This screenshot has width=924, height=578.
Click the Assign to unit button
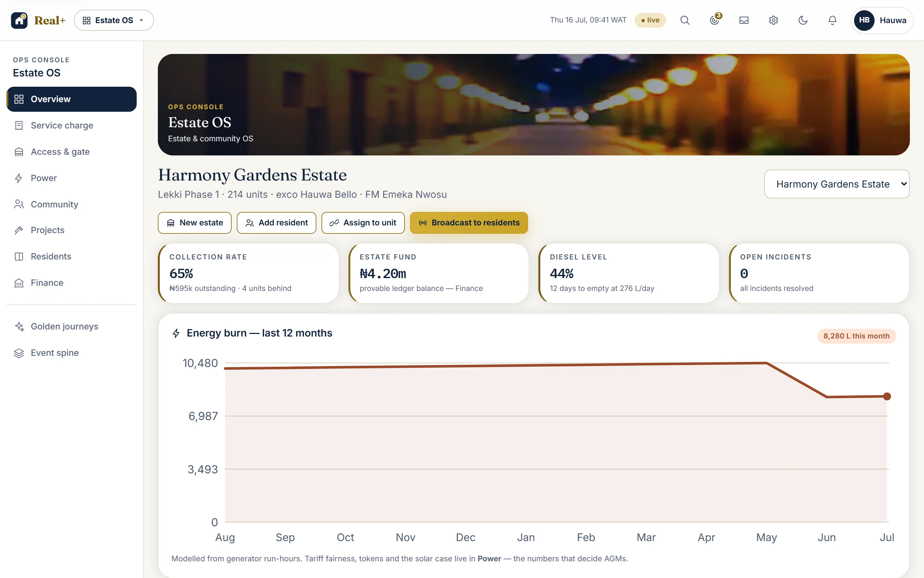[363, 223]
